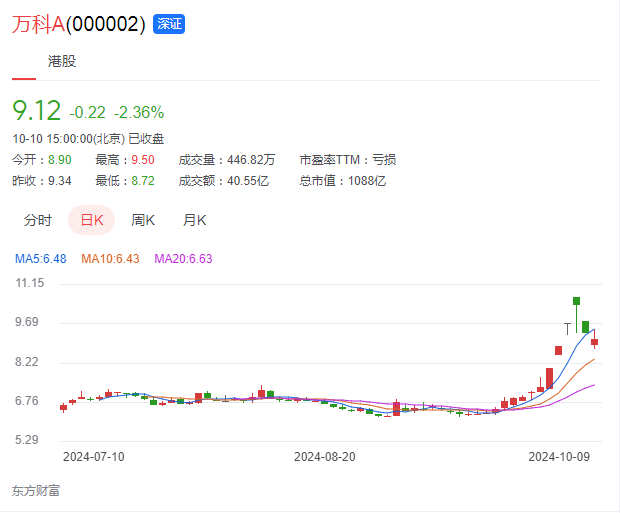Screen dimensions: 620x513
Task: Click the 深证 exchange badge
Action: coord(169,24)
